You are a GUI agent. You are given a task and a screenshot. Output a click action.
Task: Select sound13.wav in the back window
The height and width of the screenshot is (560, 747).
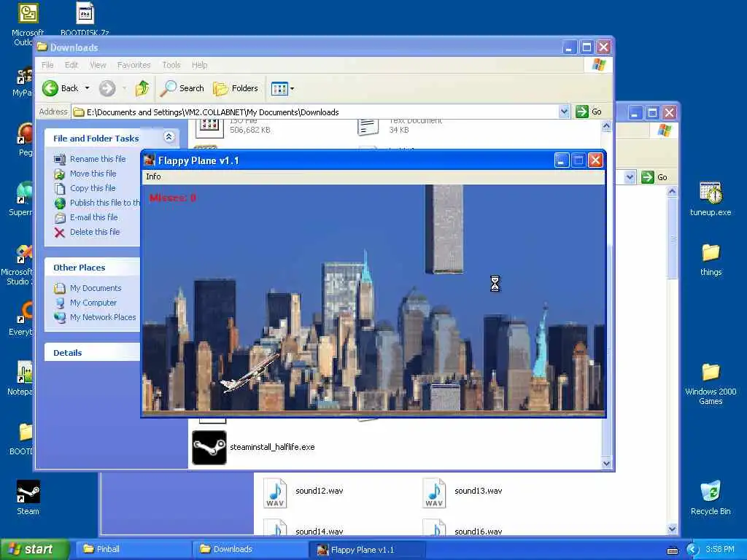479,491
